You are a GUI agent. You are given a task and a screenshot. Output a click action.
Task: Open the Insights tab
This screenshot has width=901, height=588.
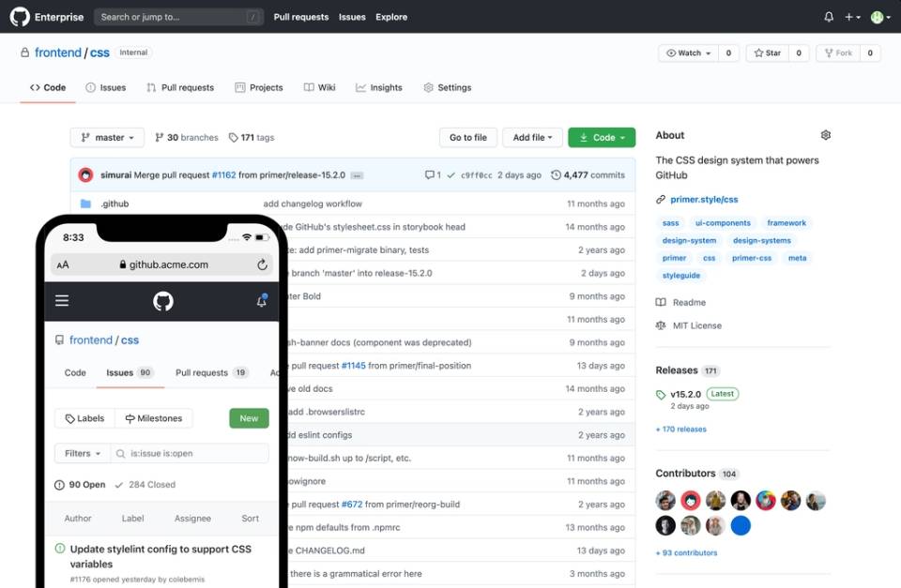click(379, 88)
